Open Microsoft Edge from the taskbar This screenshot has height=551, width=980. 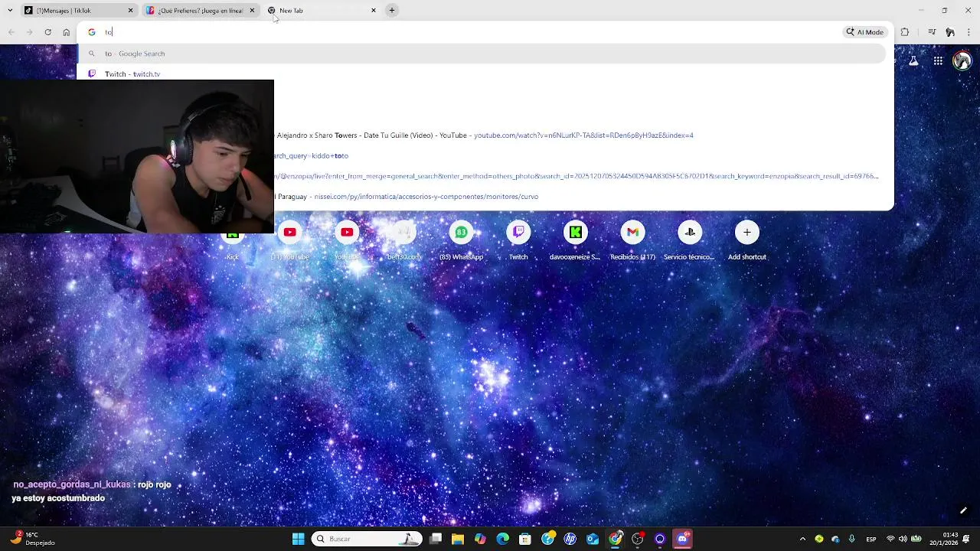click(503, 539)
